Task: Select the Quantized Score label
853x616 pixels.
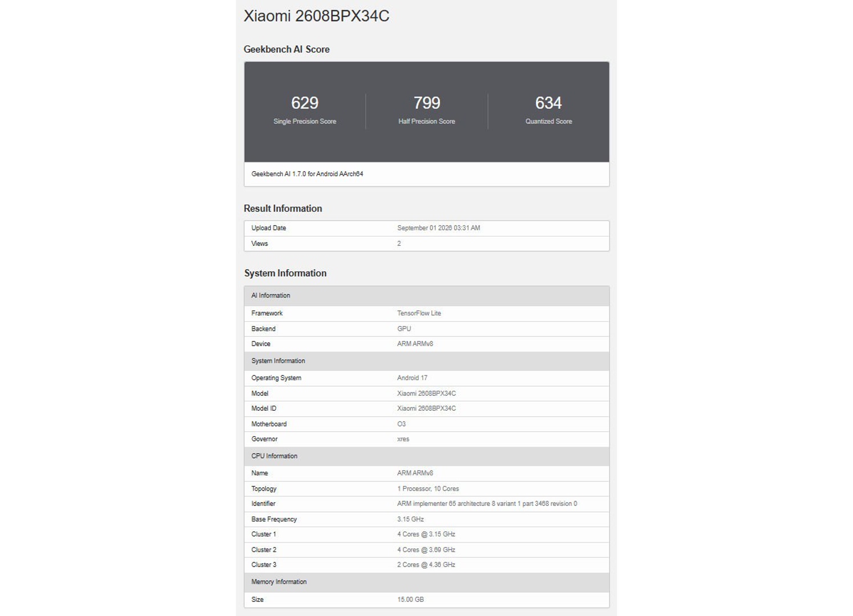Action: 548,121
